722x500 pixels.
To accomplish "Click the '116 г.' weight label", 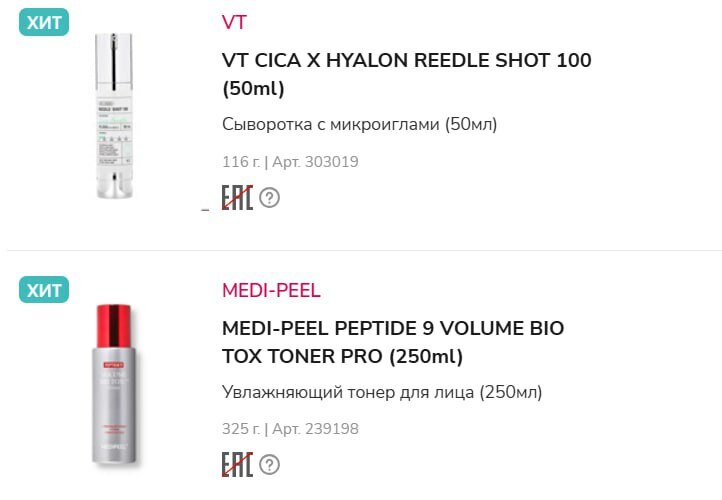I will [240, 161].
